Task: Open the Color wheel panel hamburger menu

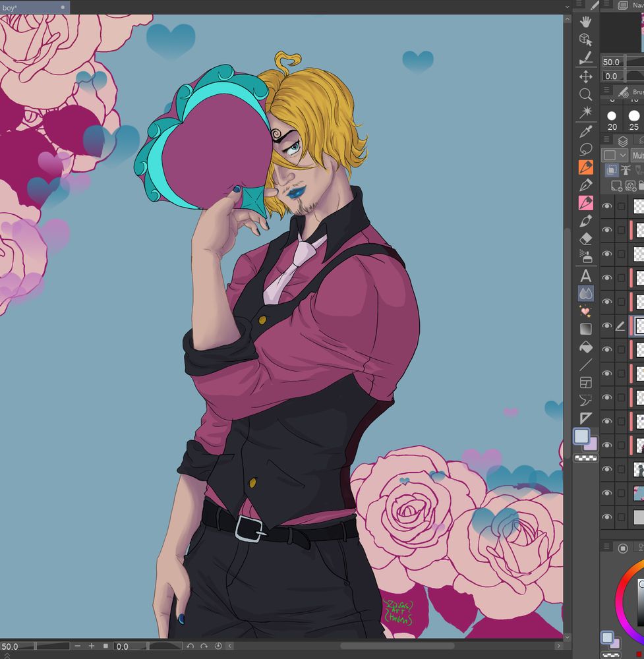Action: click(606, 546)
